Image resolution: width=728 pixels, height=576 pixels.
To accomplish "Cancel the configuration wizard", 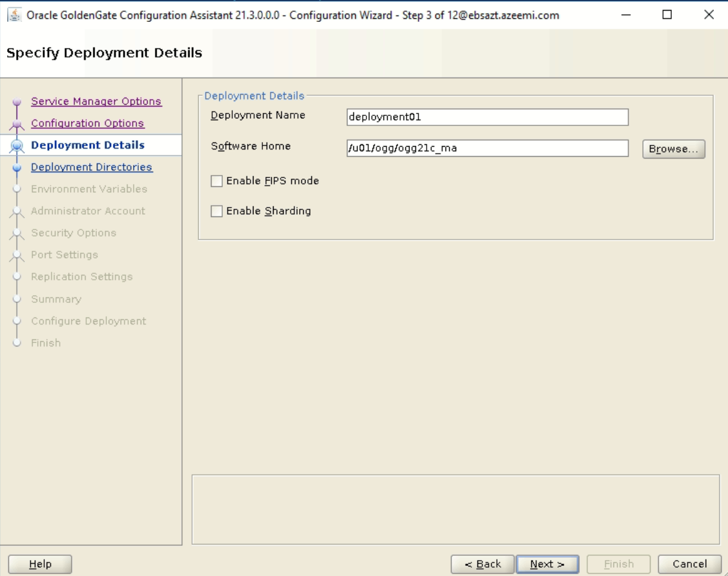I will point(690,564).
